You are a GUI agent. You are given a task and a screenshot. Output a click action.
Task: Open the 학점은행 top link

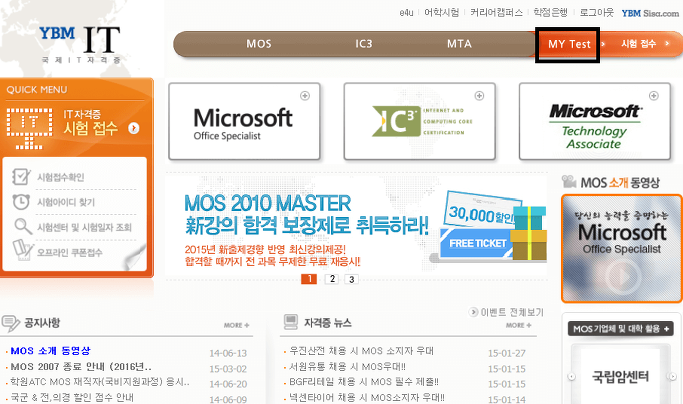tap(551, 13)
